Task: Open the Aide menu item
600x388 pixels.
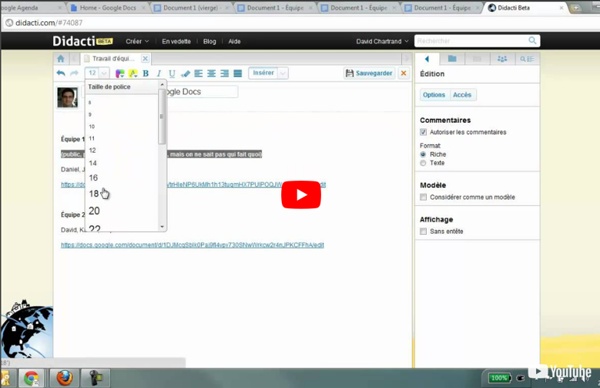Action: point(234,41)
